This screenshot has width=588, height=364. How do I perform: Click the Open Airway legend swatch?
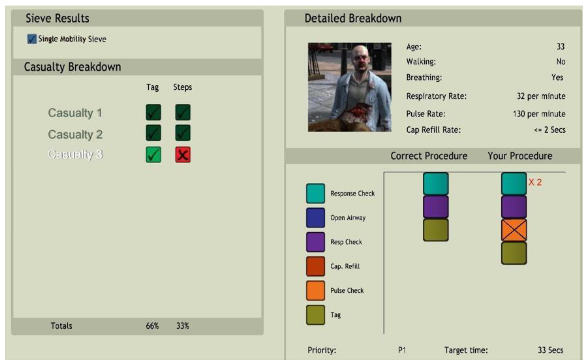315,218
